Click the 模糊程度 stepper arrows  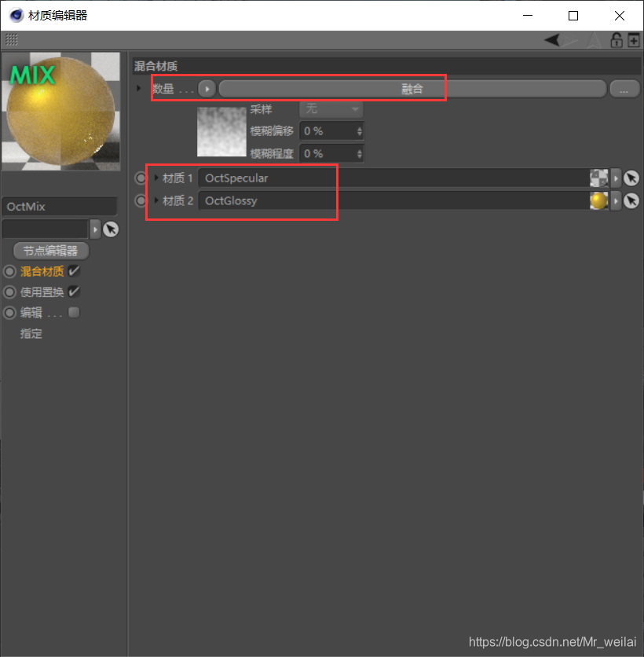(359, 154)
